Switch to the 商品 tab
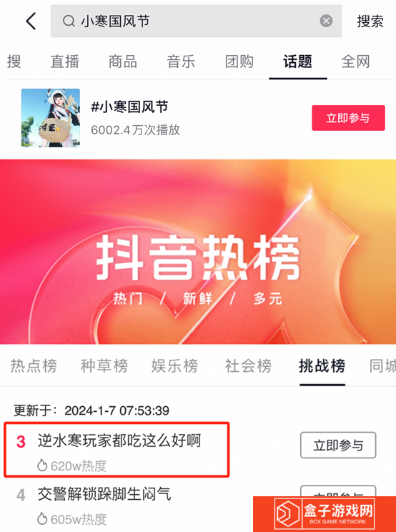Screen dimensions: 396x532 coord(123,61)
